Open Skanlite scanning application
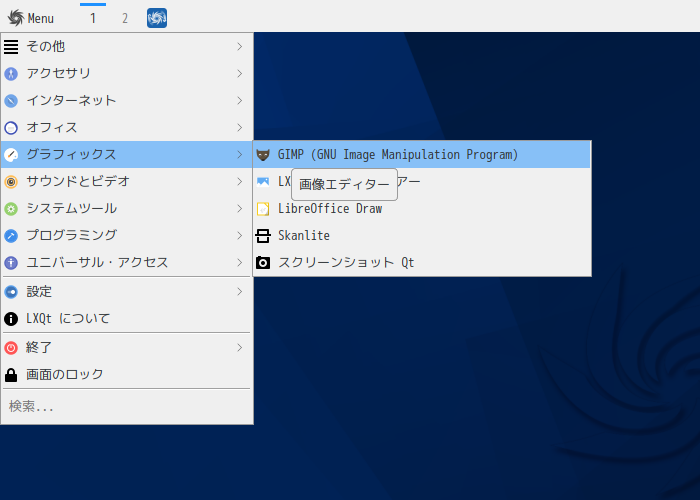Viewport: 700px width, 500px height. tap(422, 236)
